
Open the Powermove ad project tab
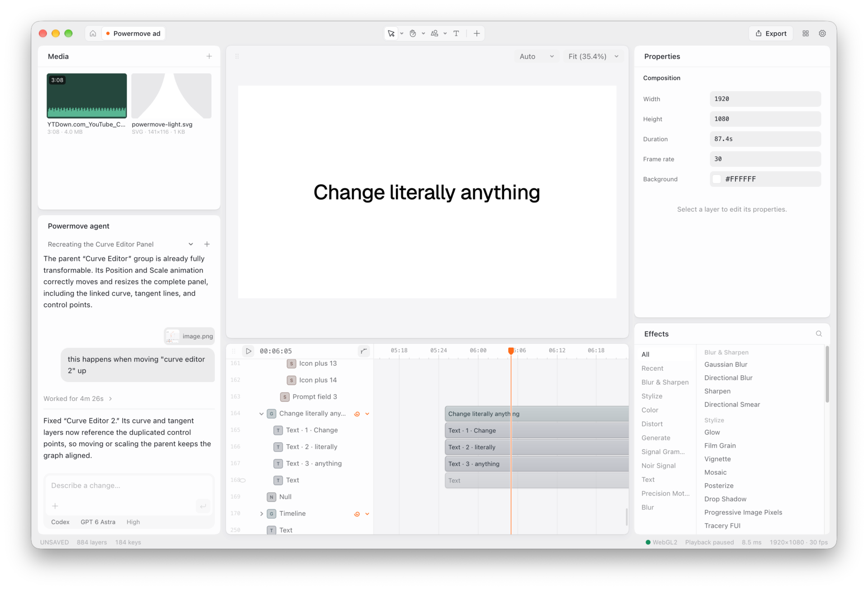[133, 33]
